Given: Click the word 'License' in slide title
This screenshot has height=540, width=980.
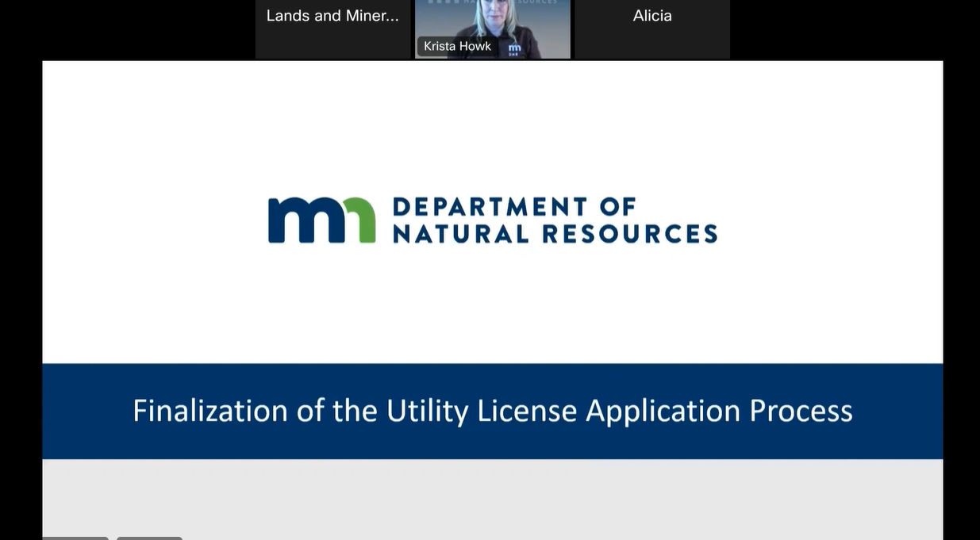Looking at the screenshot, I should pyautogui.click(x=527, y=411).
